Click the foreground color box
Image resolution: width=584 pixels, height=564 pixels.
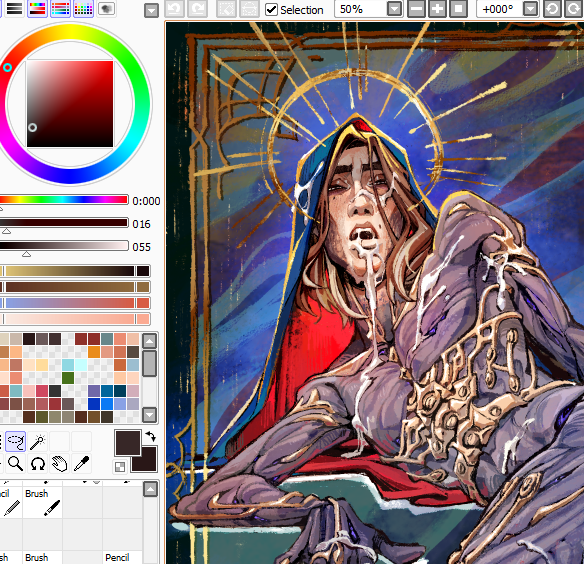pyautogui.click(x=128, y=443)
